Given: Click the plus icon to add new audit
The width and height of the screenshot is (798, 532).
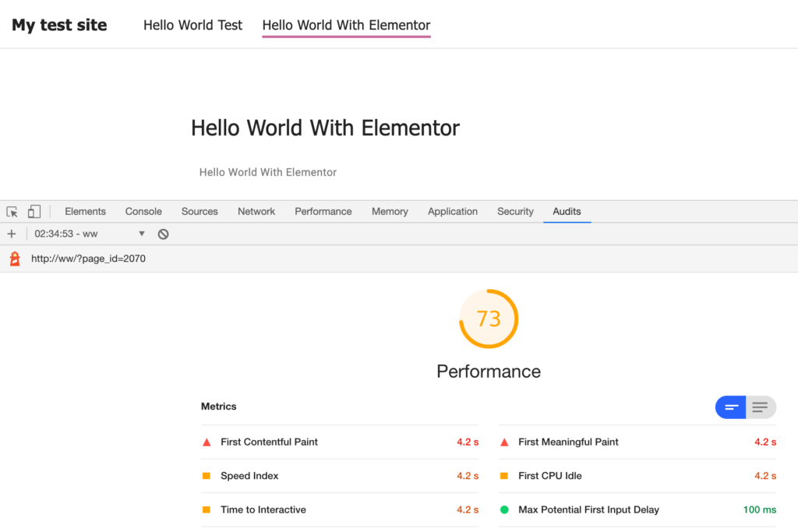Looking at the screenshot, I should click(12, 234).
